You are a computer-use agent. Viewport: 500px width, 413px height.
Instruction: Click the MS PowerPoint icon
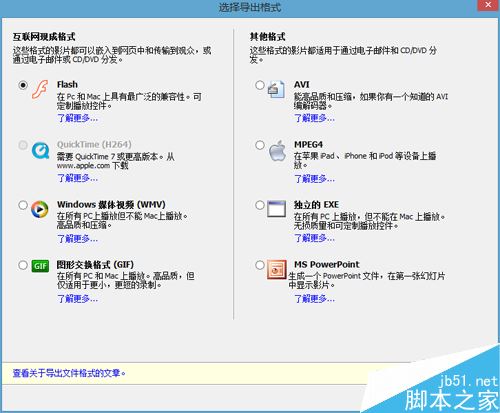pos(277,269)
